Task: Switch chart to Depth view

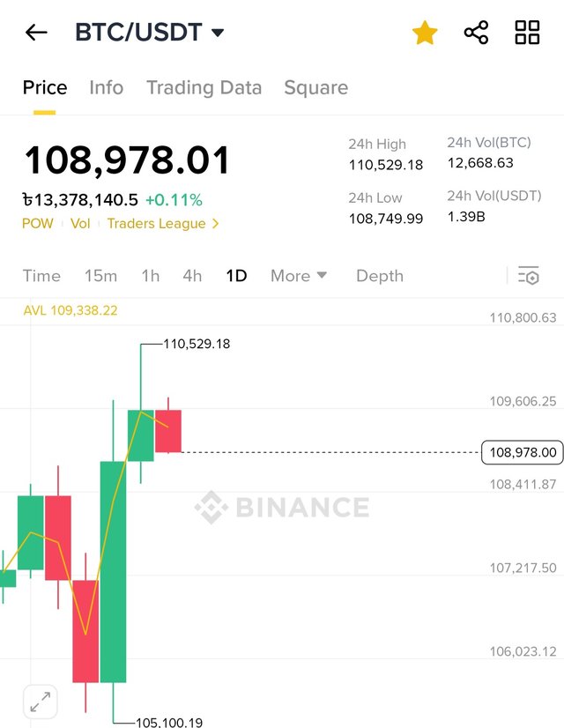Action: click(x=379, y=276)
